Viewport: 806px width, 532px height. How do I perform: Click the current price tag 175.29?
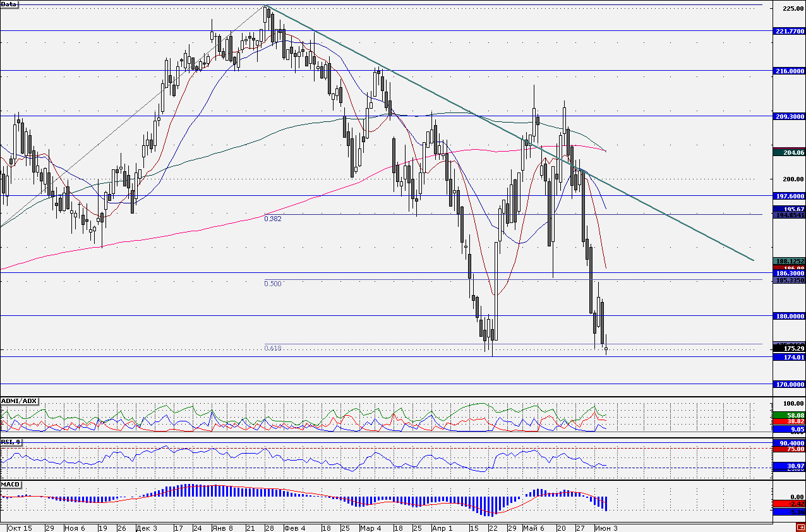[789, 348]
